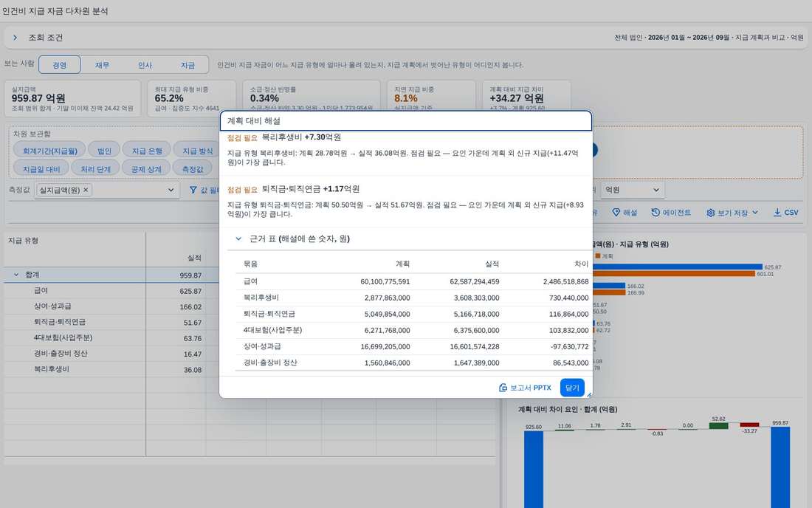This screenshot has width=812, height=508.
Task: Click the orange 계획 legend swatch
Action: (x=598, y=255)
